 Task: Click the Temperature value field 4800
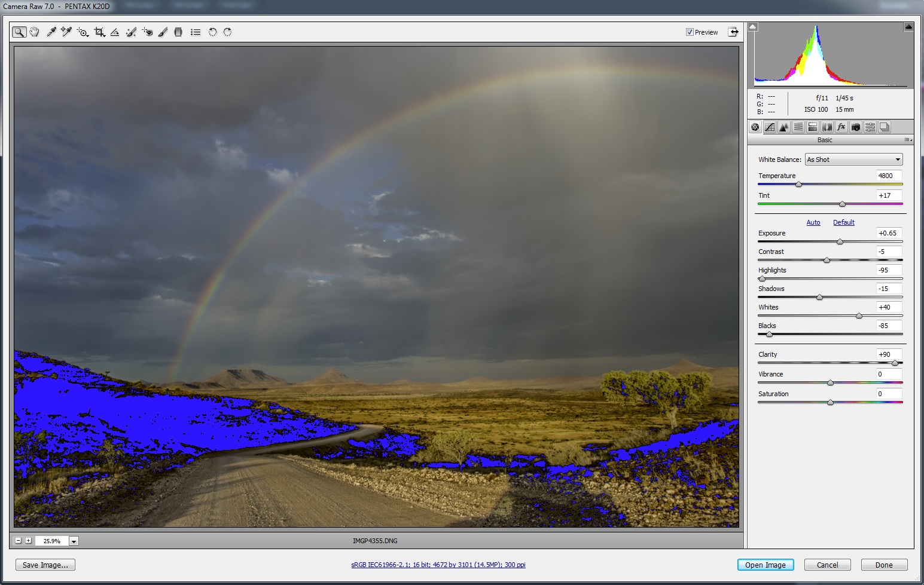pos(889,176)
